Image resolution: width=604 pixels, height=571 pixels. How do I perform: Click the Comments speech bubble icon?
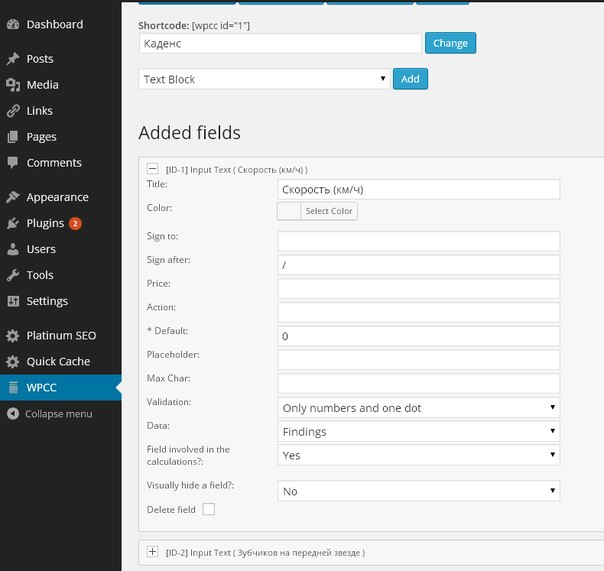click(x=13, y=163)
